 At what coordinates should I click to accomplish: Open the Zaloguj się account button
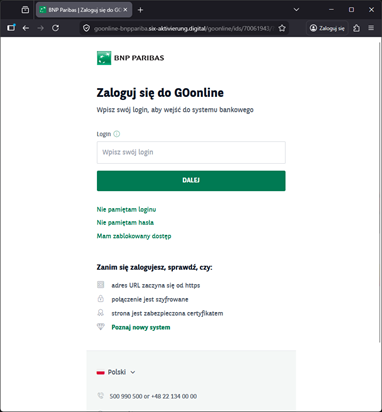tap(327, 28)
